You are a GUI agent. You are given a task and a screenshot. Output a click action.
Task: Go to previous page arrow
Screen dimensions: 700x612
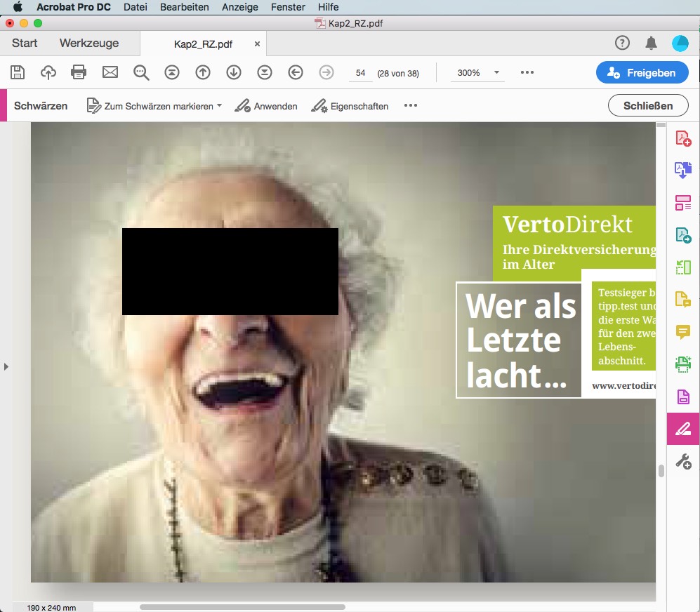(203, 72)
